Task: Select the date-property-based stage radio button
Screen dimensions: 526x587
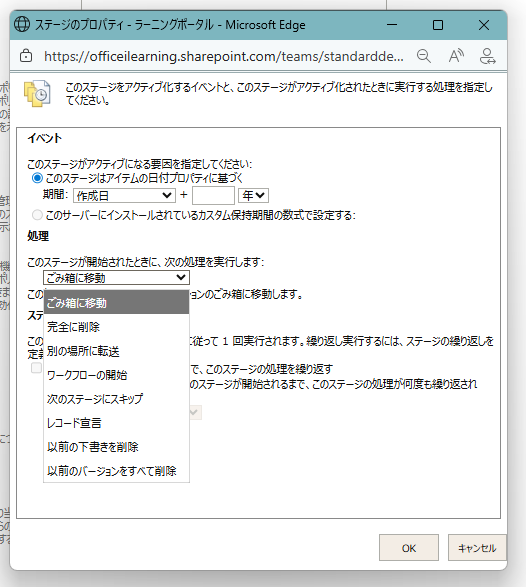Action: (x=37, y=178)
